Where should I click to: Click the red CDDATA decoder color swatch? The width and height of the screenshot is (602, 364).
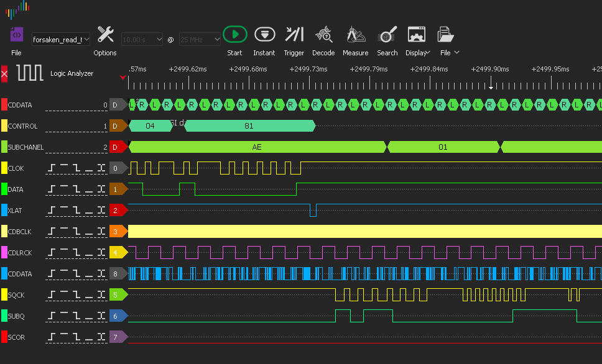tap(4, 105)
